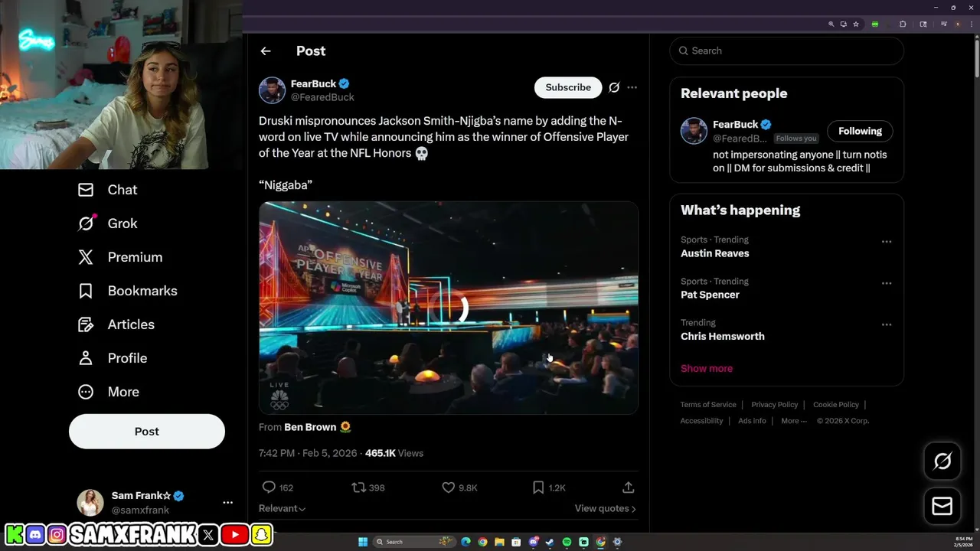Image resolution: width=980 pixels, height=551 pixels.
Task: Click the share upload icon on post
Action: point(629,487)
